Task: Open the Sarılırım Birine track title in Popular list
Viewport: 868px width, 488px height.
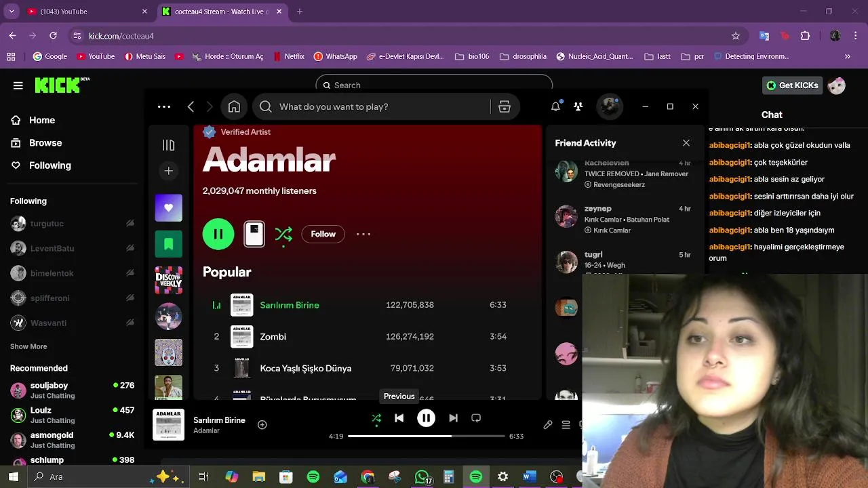Action: [x=290, y=305]
